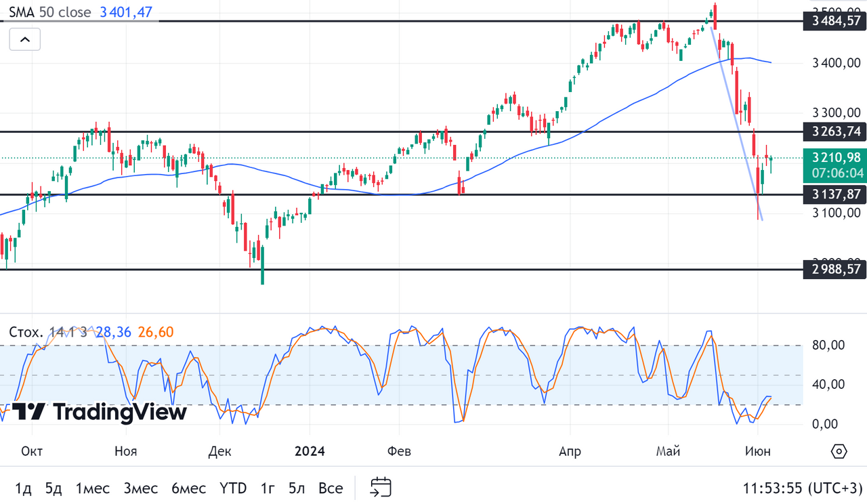Switch to the 1мес range
The width and height of the screenshot is (867, 504).
pyautogui.click(x=92, y=488)
